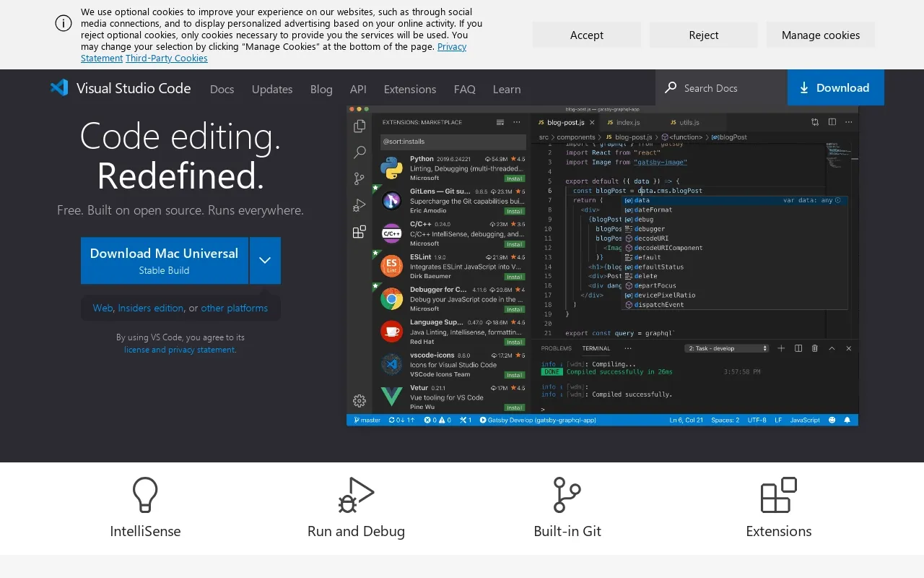Click the C/C++ extension icon
The width and height of the screenshot is (924, 578).
(391, 233)
